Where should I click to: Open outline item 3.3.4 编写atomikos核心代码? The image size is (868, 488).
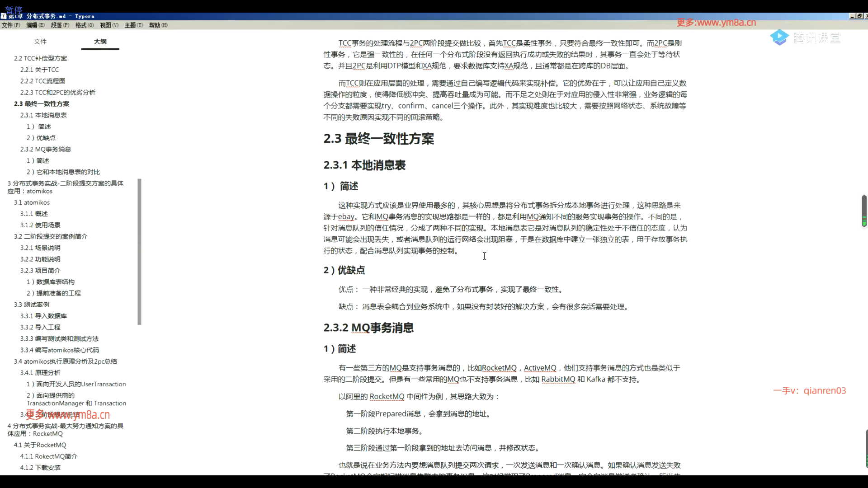click(x=59, y=350)
